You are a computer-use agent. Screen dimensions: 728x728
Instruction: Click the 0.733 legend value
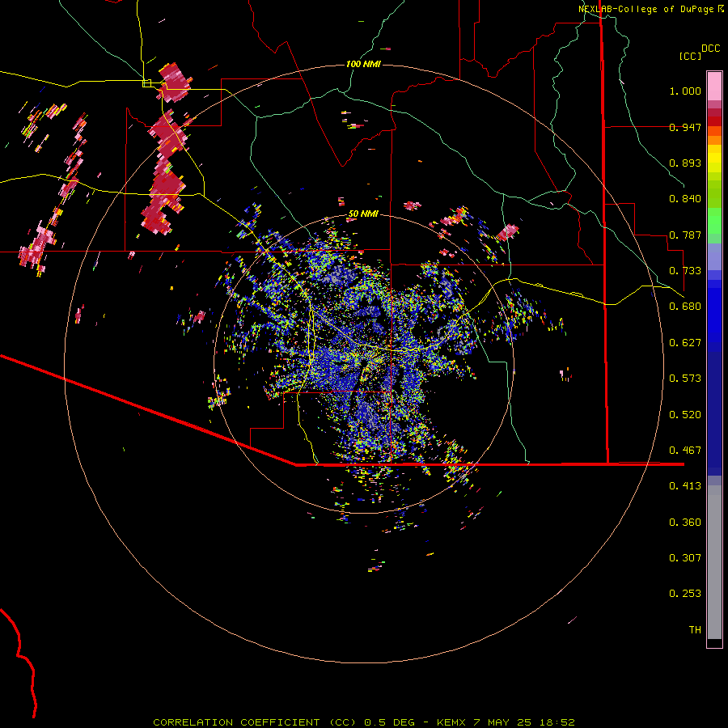[685, 271]
